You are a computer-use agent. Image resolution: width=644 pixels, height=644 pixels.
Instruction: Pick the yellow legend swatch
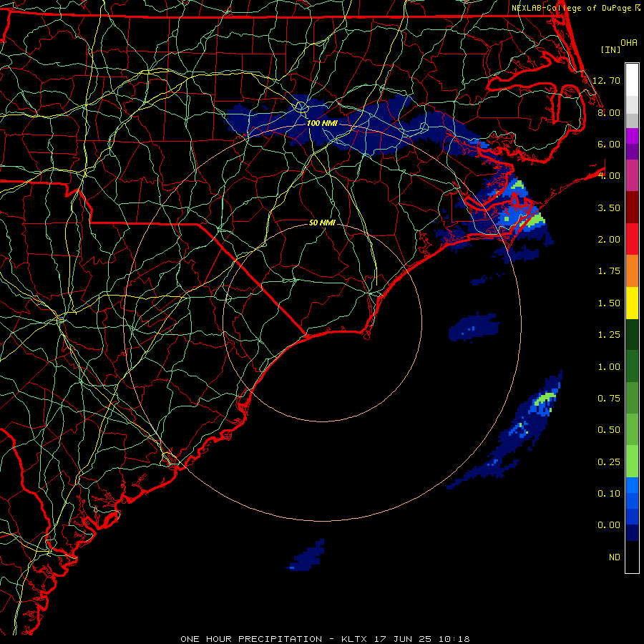tap(632, 303)
